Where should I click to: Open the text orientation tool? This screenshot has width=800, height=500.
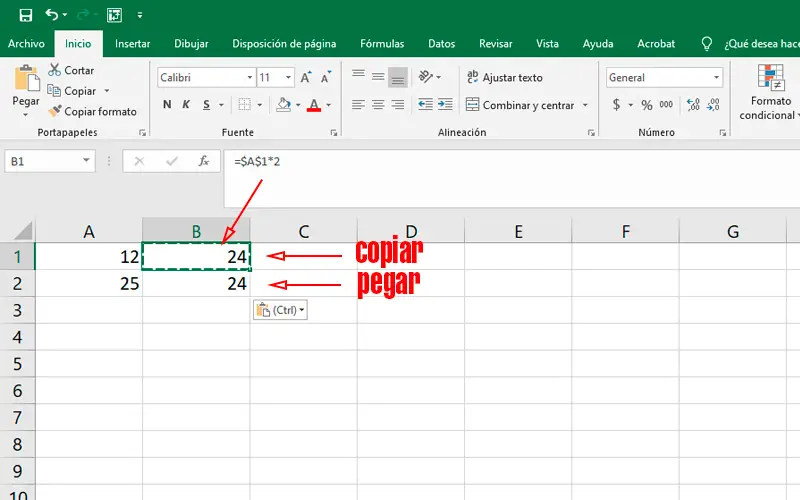click(426, 77)
